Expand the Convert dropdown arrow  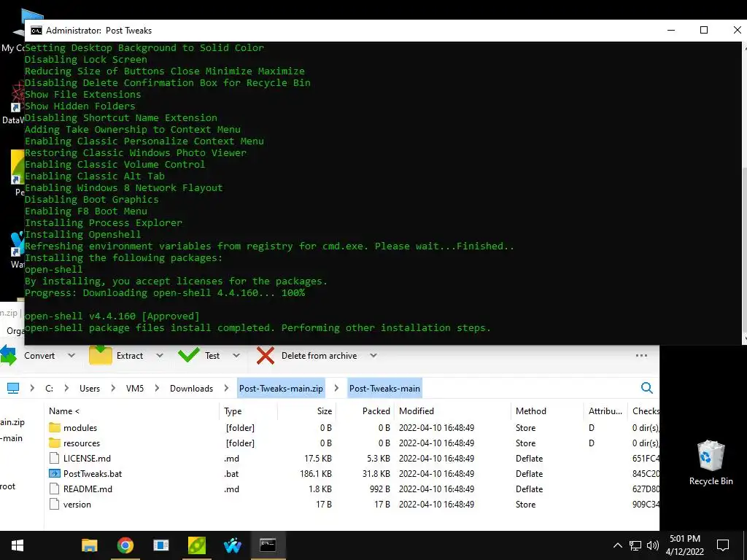[71, 356]
